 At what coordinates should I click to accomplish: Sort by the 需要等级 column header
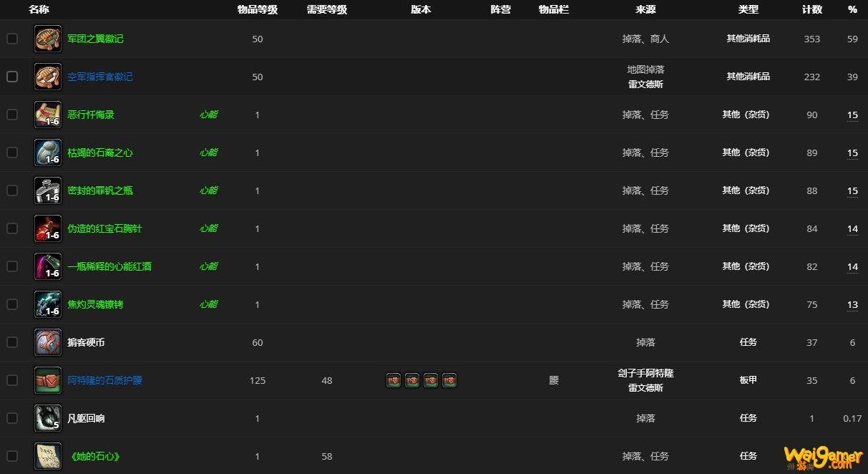[x=327, y=10]
